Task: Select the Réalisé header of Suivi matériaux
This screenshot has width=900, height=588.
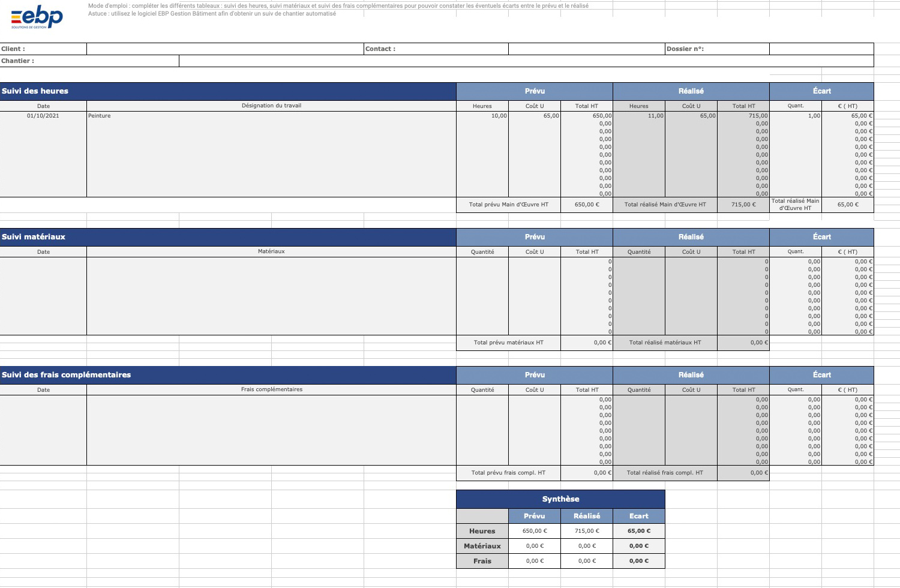Action: (x=691, y=237)
